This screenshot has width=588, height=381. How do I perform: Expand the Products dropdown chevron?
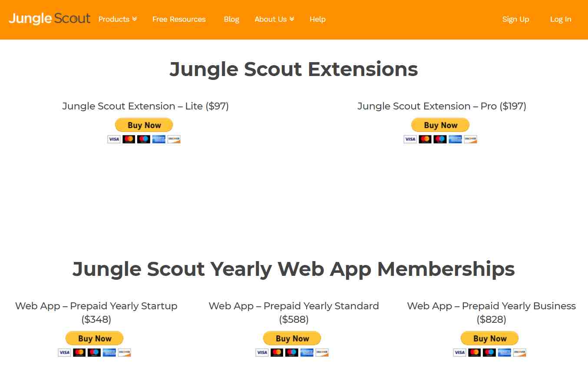pos(135,19)
